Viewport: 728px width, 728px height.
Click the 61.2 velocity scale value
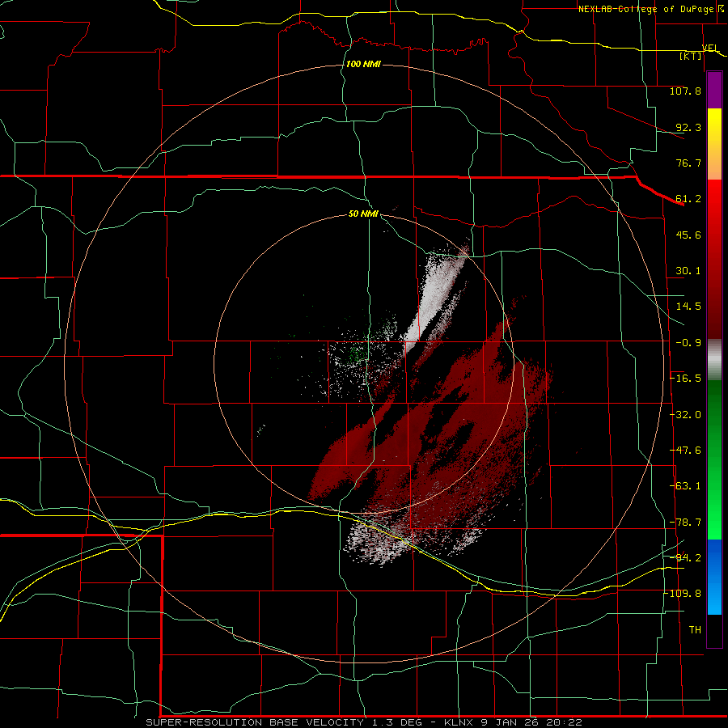point(688,199)
